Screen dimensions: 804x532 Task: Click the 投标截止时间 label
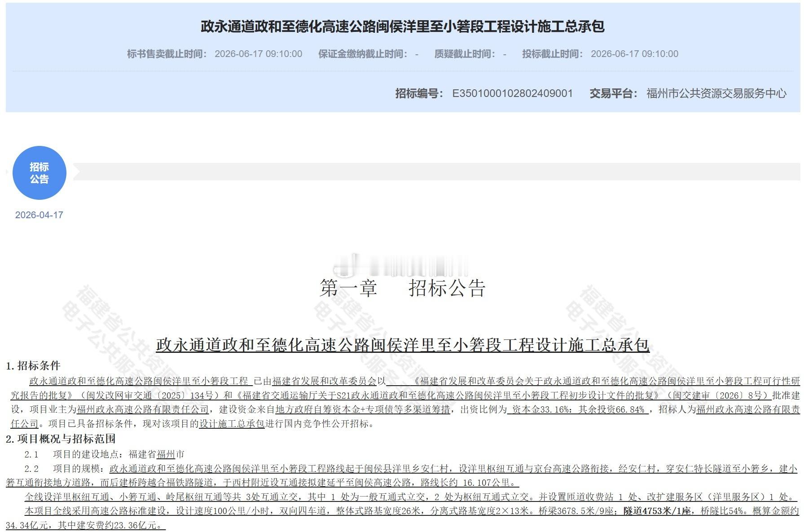coord(553,54)
